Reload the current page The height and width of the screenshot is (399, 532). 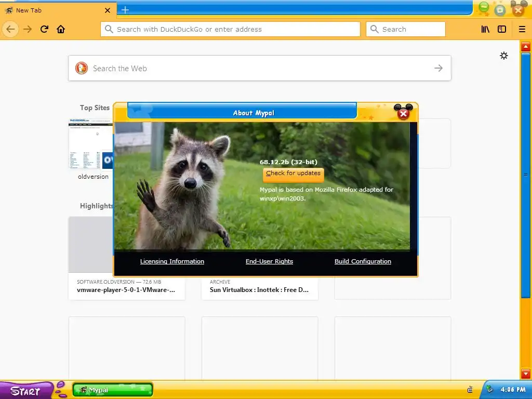[45, 29]
